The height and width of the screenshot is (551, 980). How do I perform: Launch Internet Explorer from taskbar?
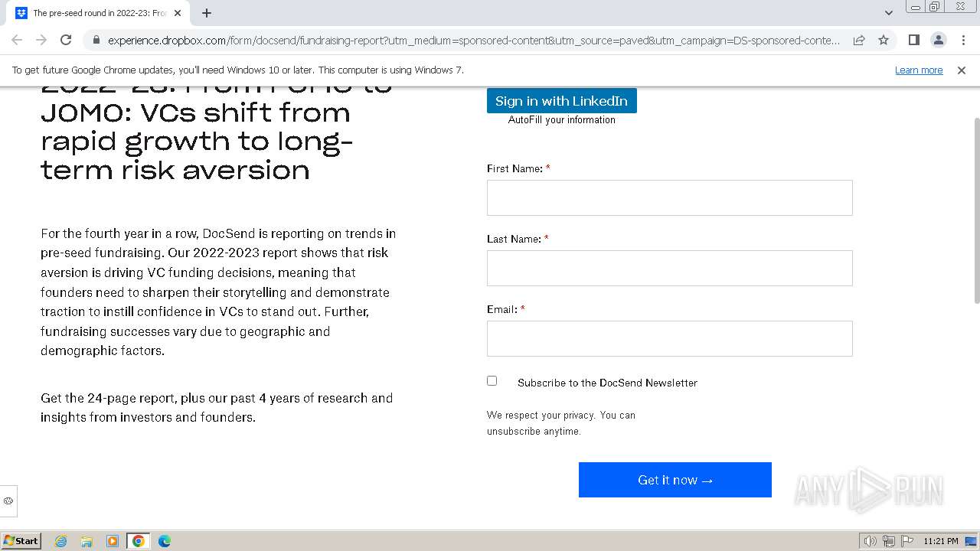[x=60, y=541]
